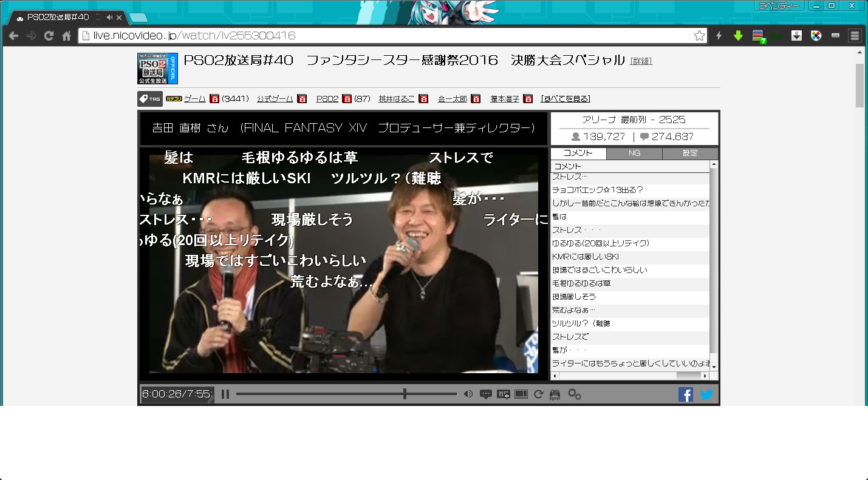The width and height of the screenshot is (868, 480).
Task: Open browser home page button
Action: (x=66, y=36)
